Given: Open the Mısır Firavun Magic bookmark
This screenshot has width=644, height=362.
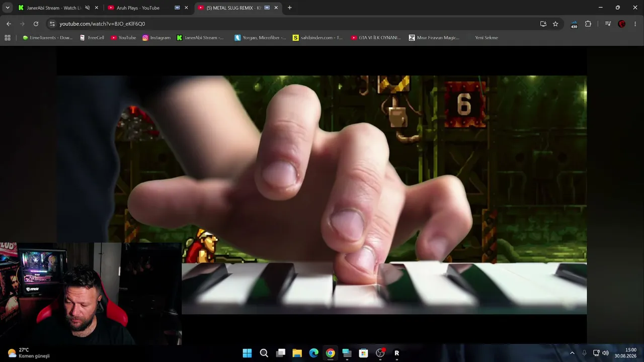Looking at the screenshot, I should (x=434, y=38).
